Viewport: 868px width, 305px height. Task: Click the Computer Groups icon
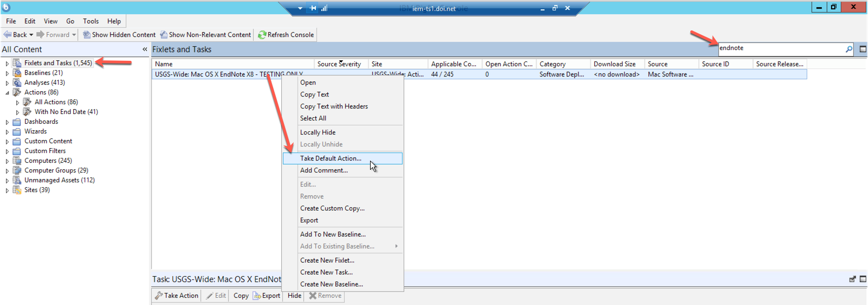17,170
